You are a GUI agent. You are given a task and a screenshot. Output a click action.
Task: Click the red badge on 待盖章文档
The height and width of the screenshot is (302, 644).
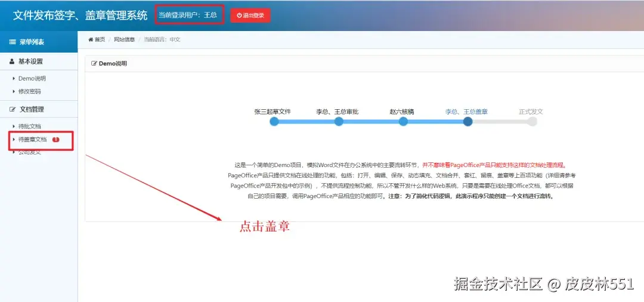(x=56, y=139)
